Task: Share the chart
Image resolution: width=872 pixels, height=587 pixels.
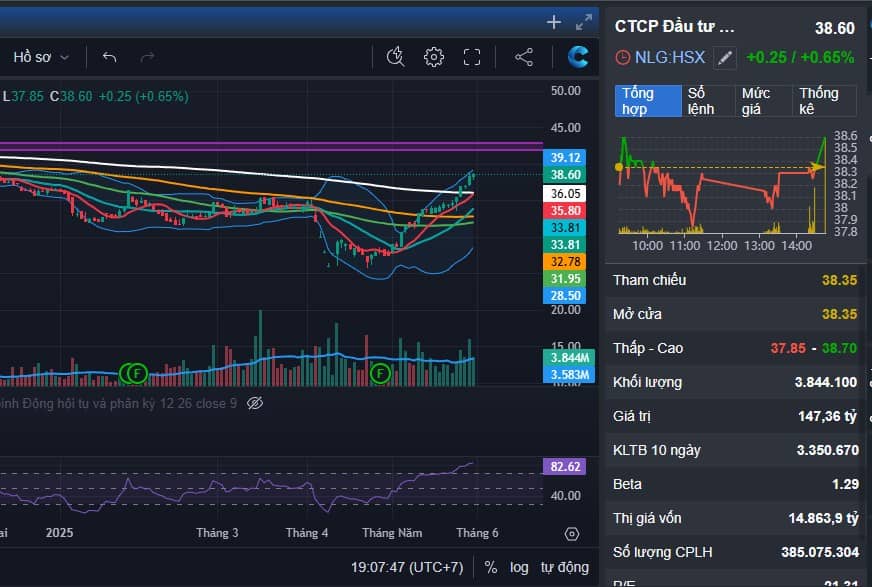Action: pos(524,57)
